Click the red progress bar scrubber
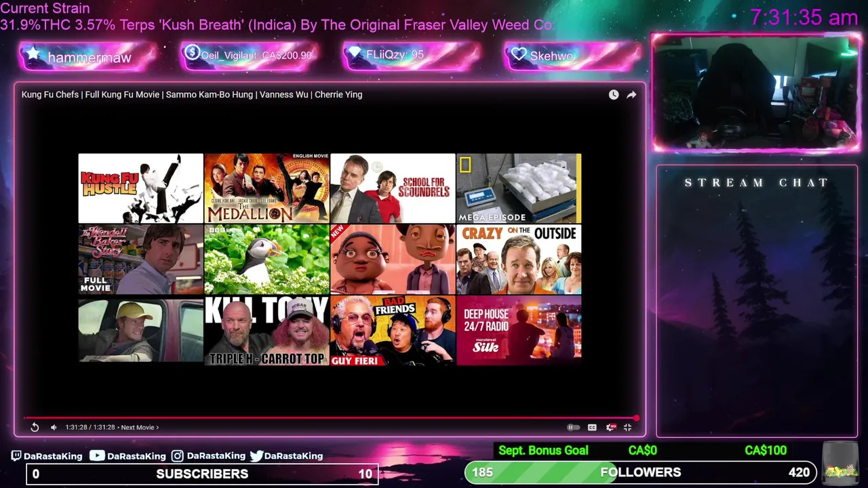The image size is (868, 488). pyautogui.click(x=636, y=418)
